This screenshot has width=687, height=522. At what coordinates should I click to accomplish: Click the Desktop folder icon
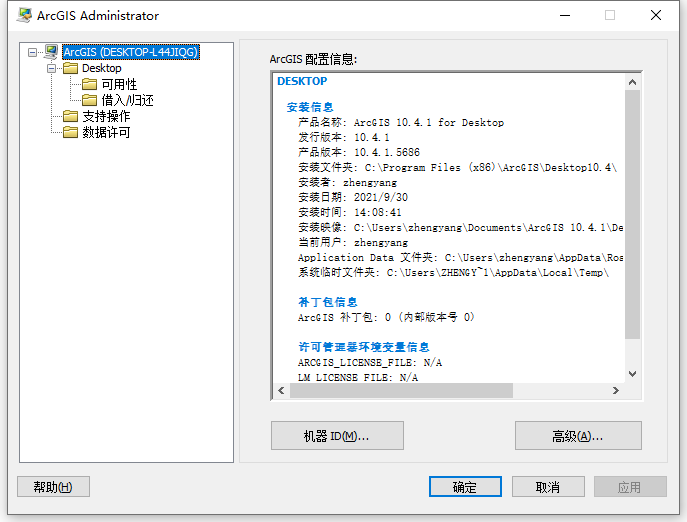click(x=70, y=68)
